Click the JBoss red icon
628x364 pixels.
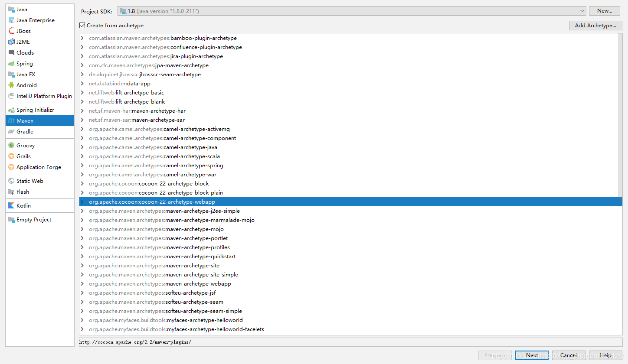(x=11, y=31)
